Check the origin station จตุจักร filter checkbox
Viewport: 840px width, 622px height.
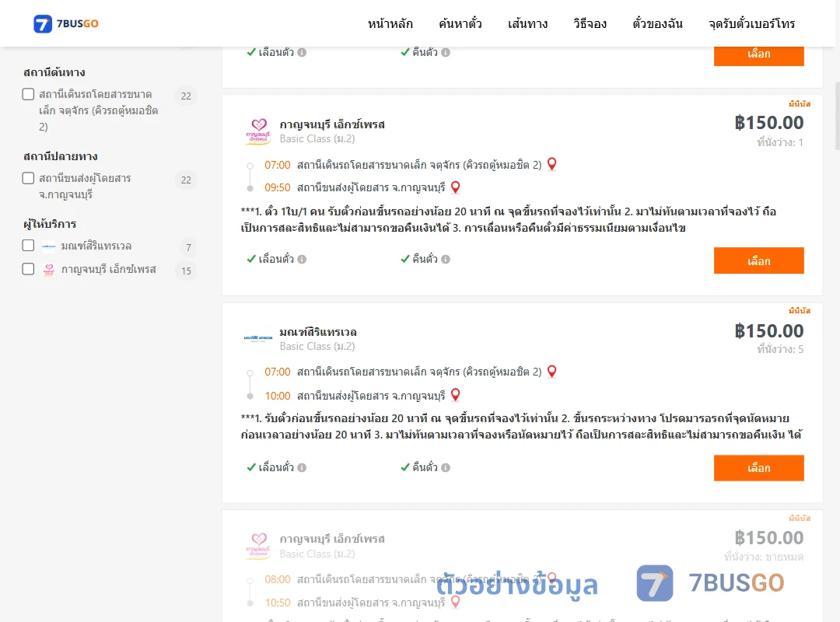point(29,94)
